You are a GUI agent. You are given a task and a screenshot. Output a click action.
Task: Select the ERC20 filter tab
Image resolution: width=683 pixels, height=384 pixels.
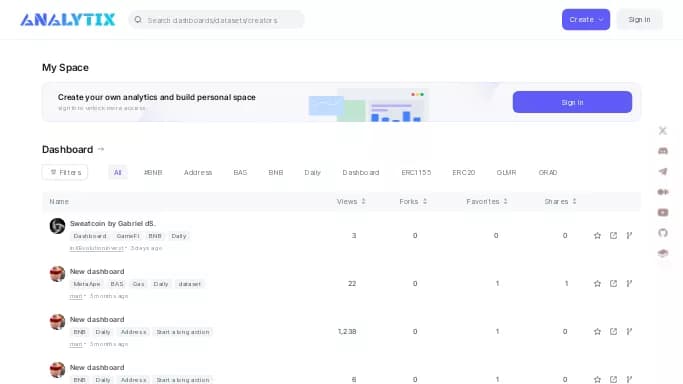pos(463,172)
